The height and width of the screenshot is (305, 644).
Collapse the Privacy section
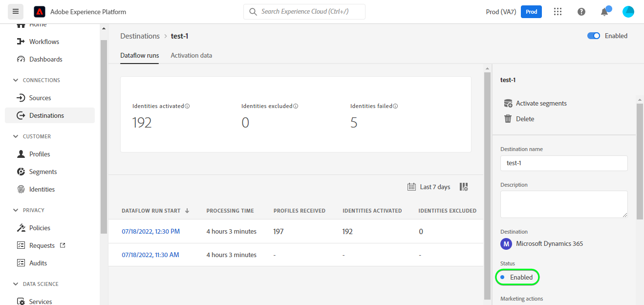tap(15, 210)
